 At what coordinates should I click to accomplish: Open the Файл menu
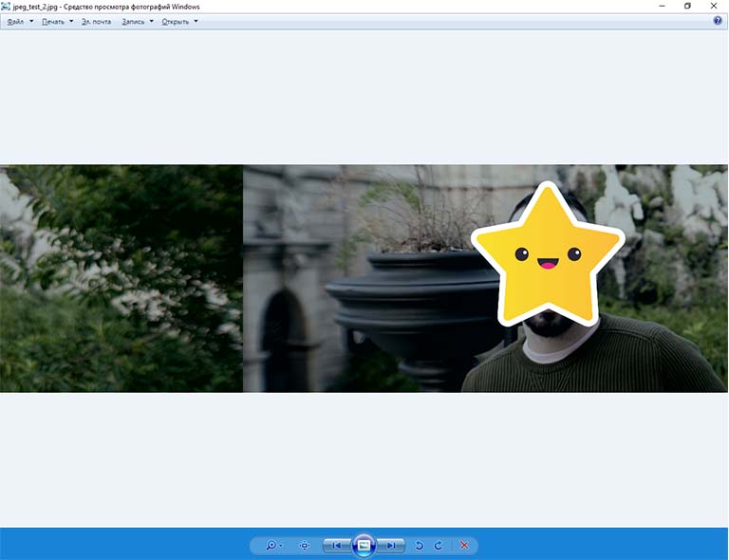15,21
